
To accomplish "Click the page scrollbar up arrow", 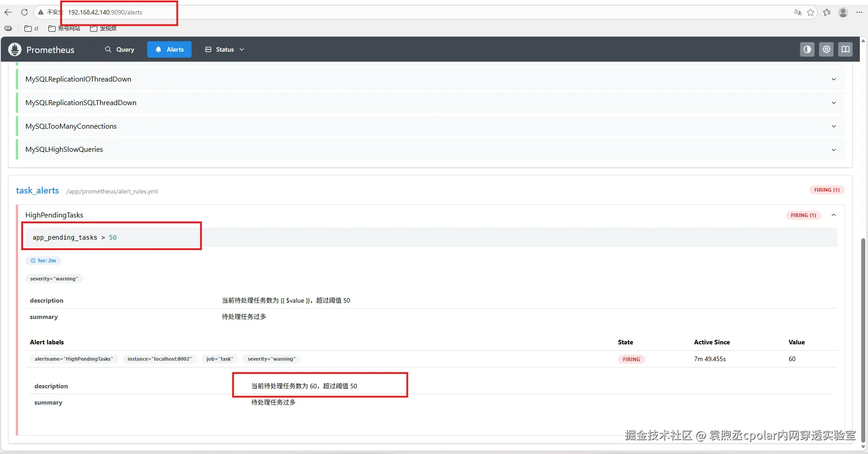I will tap(863, 41).
